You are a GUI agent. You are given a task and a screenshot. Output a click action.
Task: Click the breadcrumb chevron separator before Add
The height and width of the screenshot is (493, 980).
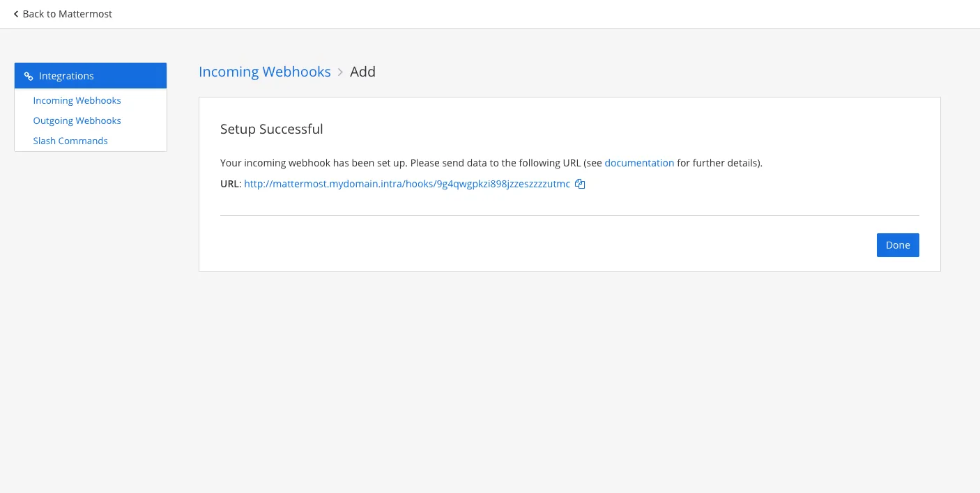coord(341,72)
